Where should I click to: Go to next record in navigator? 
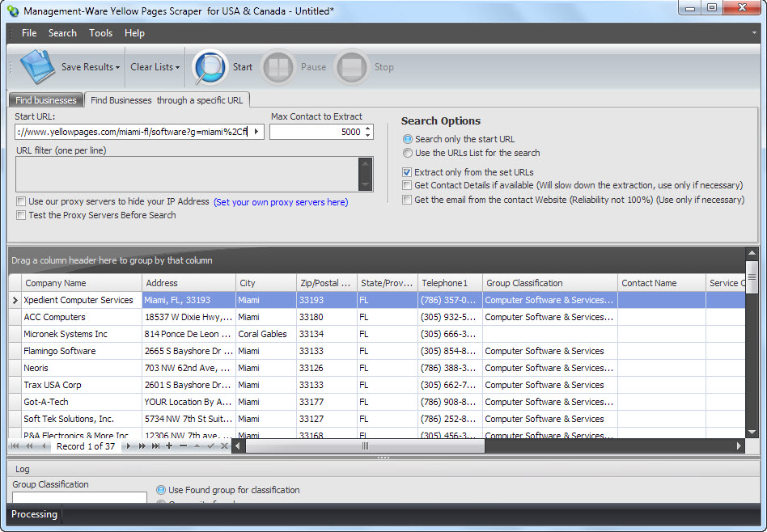pos(128,446)
